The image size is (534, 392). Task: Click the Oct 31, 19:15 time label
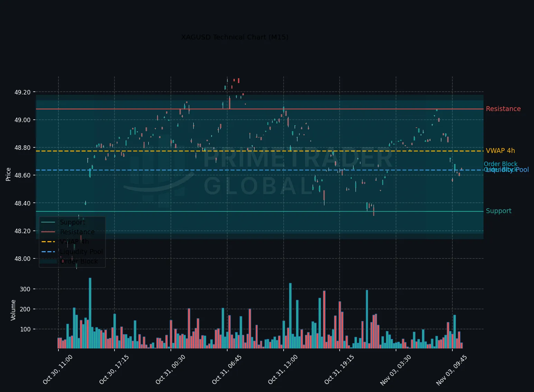pyautogui.click(x=339, y=370)
